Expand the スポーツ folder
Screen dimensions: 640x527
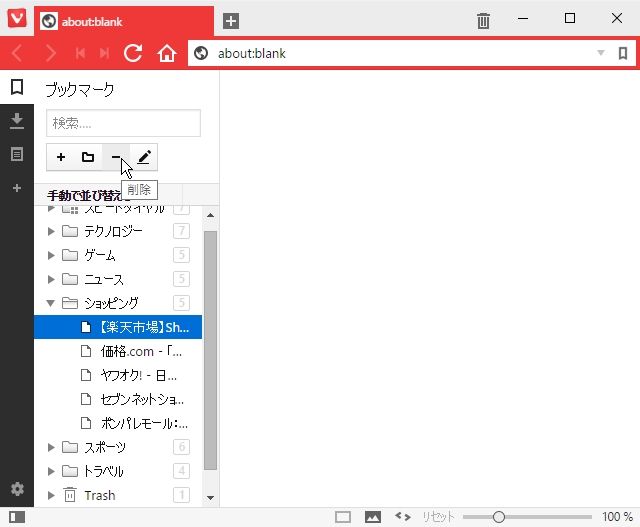[x=51, y=447]
